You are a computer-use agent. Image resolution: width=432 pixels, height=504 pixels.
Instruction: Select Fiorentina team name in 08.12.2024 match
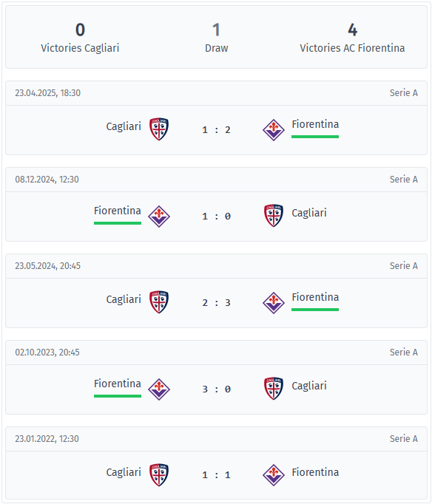[x=118, y=211]
